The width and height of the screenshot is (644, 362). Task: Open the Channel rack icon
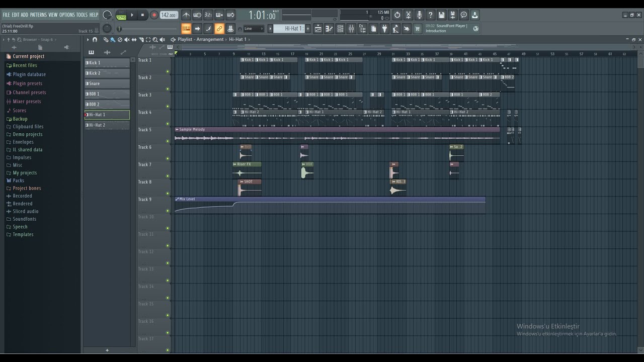pos(340,29)
